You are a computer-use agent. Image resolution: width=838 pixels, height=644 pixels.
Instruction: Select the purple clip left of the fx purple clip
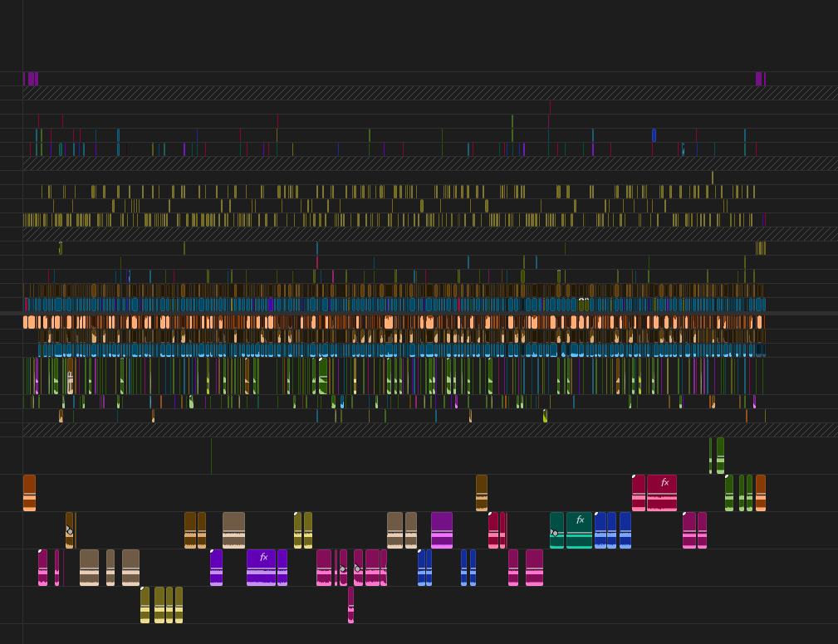click(216, 568)
